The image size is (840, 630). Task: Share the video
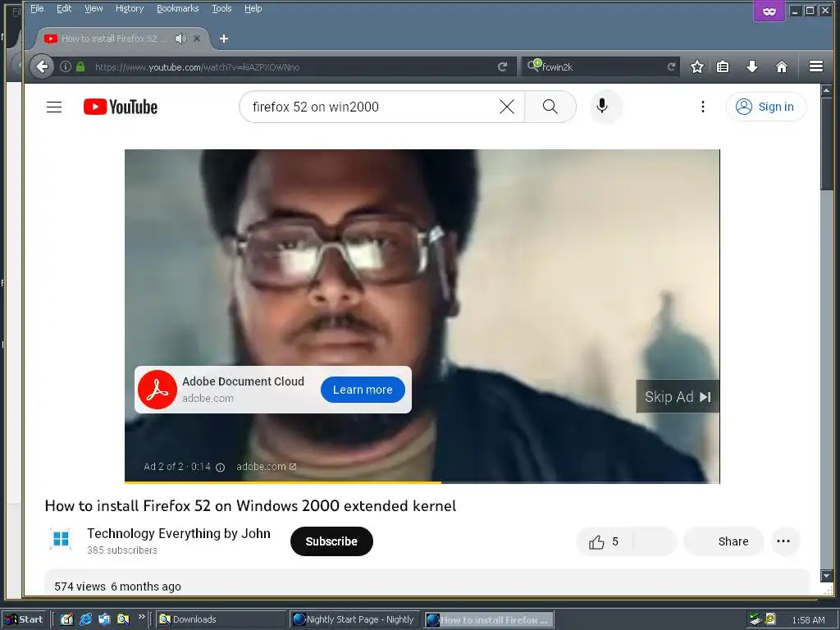click(x=724, y=541)
